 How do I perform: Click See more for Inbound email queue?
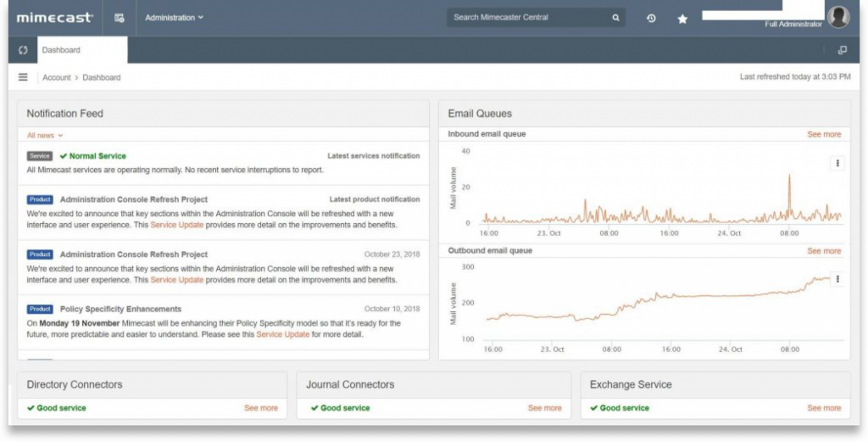click(823, 134)
